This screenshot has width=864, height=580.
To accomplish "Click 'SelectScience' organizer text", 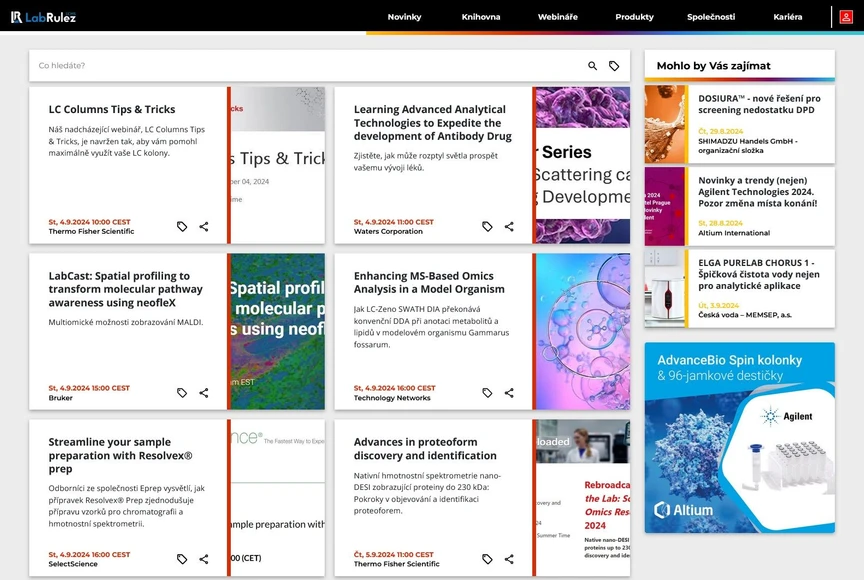I will [x=73, y=564].
